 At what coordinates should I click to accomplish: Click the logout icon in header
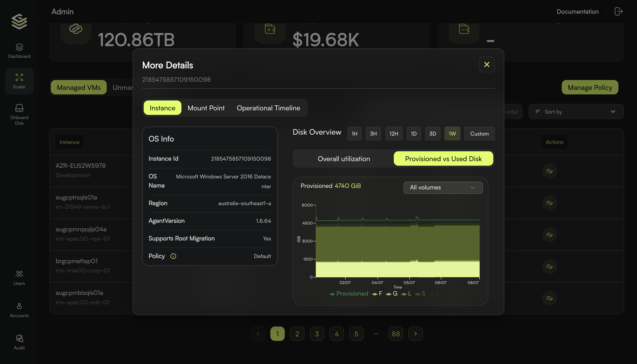coord(618,12)
